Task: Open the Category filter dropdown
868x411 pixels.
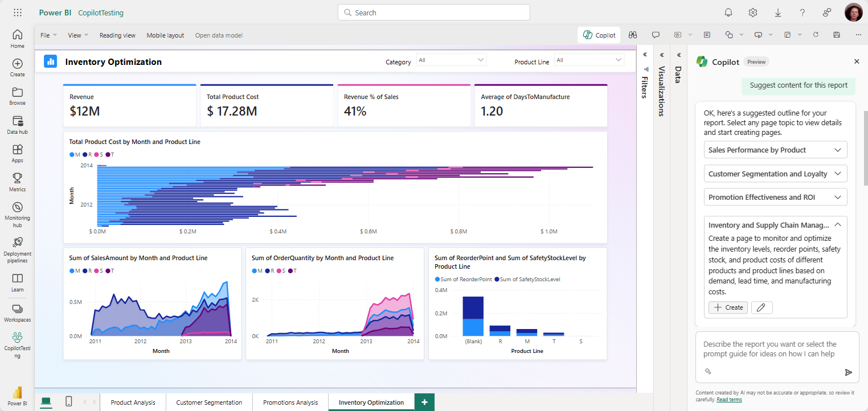Action: [x=451, y=60]
